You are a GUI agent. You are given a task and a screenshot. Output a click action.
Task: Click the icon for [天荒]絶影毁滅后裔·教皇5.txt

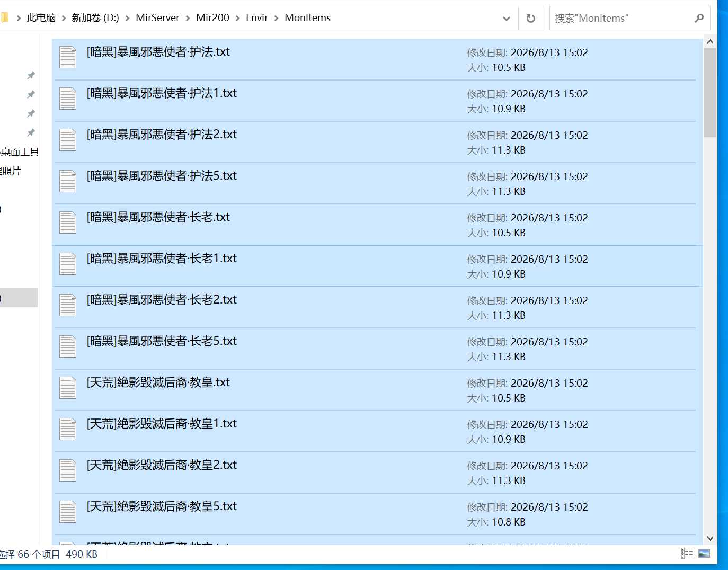click(x=68, y=512)
